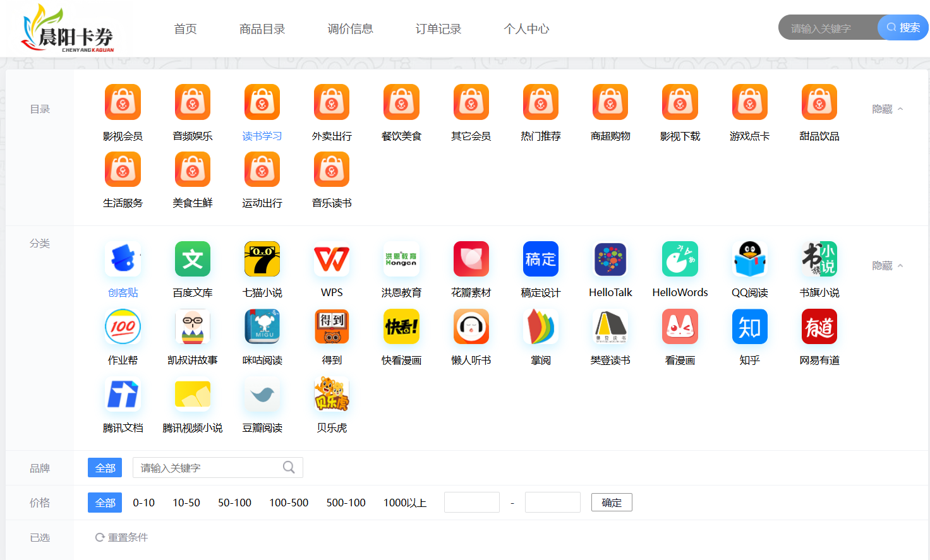Open the WPS category icon

[332, 259]
